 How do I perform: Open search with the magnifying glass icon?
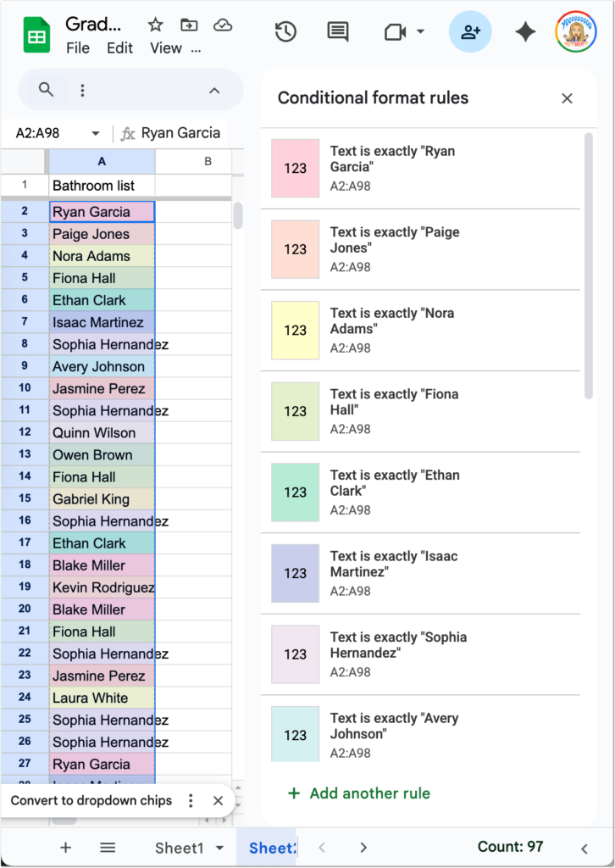click(45, 90)
